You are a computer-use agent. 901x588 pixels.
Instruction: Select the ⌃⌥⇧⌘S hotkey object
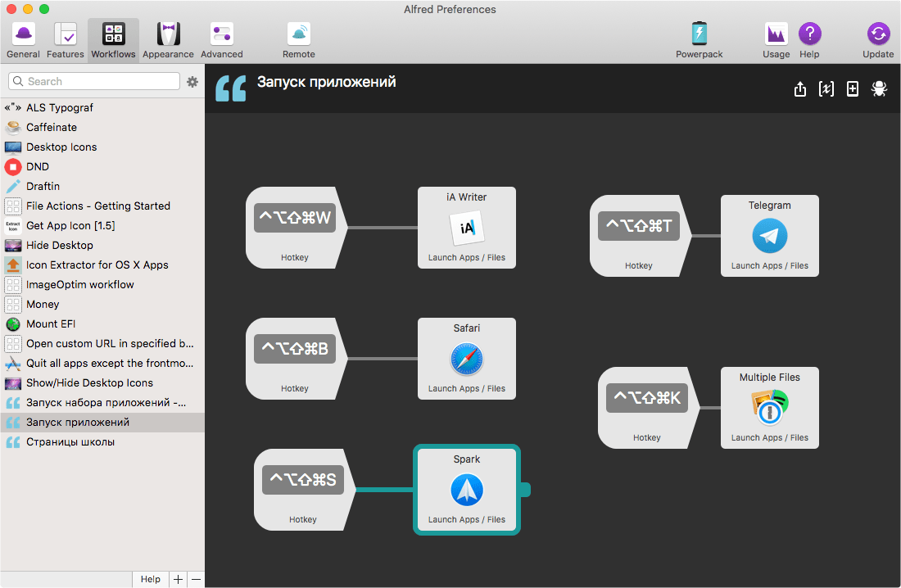304,490
